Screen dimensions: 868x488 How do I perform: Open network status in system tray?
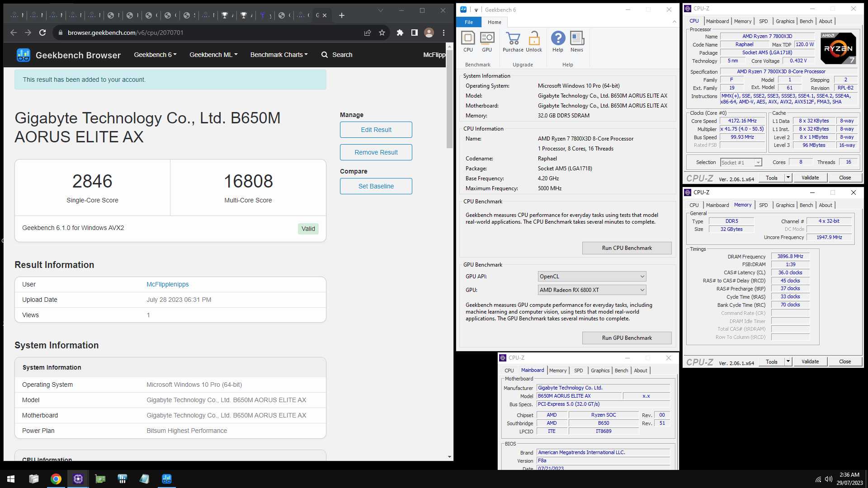(x=818, y=479)
